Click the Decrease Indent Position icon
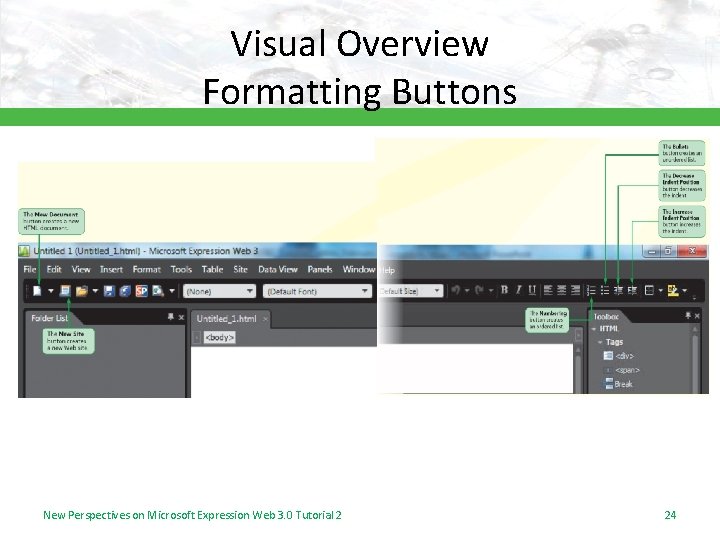The height and width of the screenshot is (540, 720). (x=619, y=290)
